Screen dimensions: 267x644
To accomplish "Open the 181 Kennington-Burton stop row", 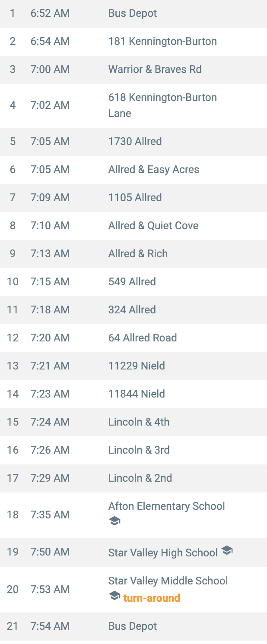I will click(x=133, y=41).
